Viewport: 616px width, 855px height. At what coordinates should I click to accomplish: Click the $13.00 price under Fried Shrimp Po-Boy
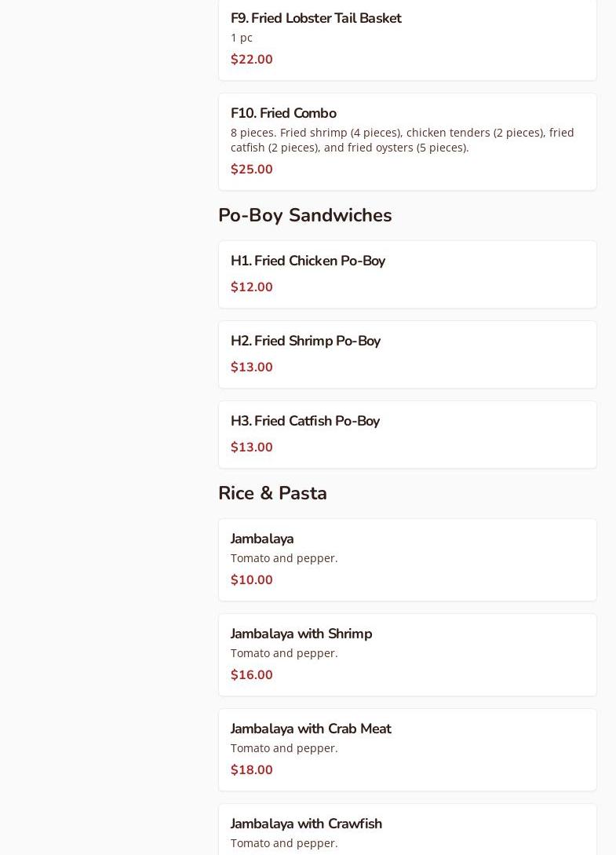pos(252,367)
